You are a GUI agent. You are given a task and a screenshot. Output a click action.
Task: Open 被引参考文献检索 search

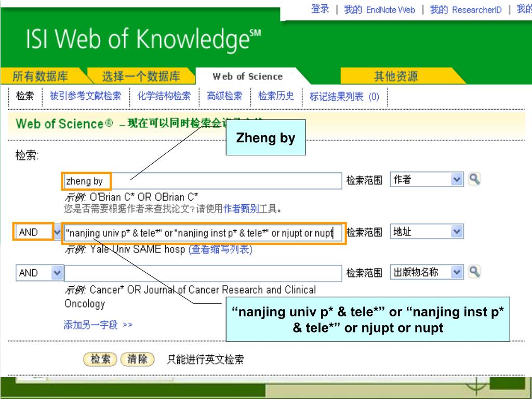click(86, 96)
